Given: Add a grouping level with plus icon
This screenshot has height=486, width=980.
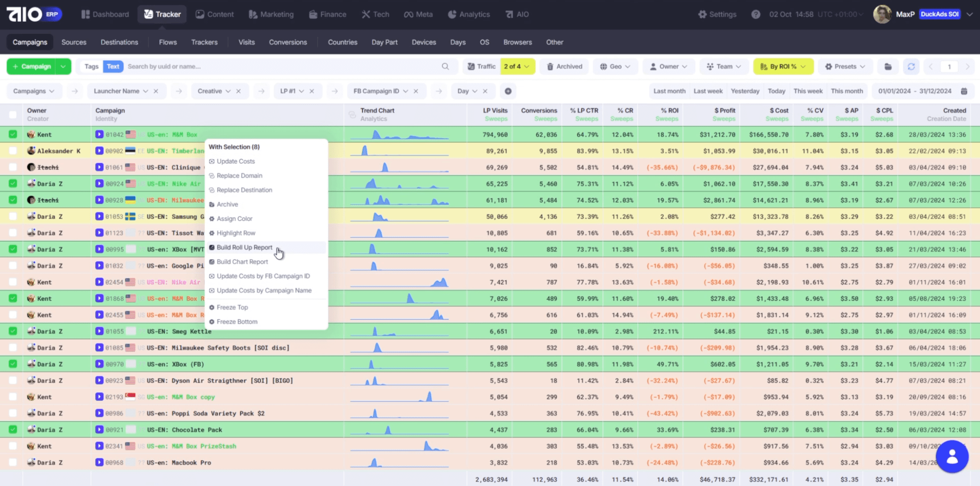Looking at the screenshot, I should 508,91.
